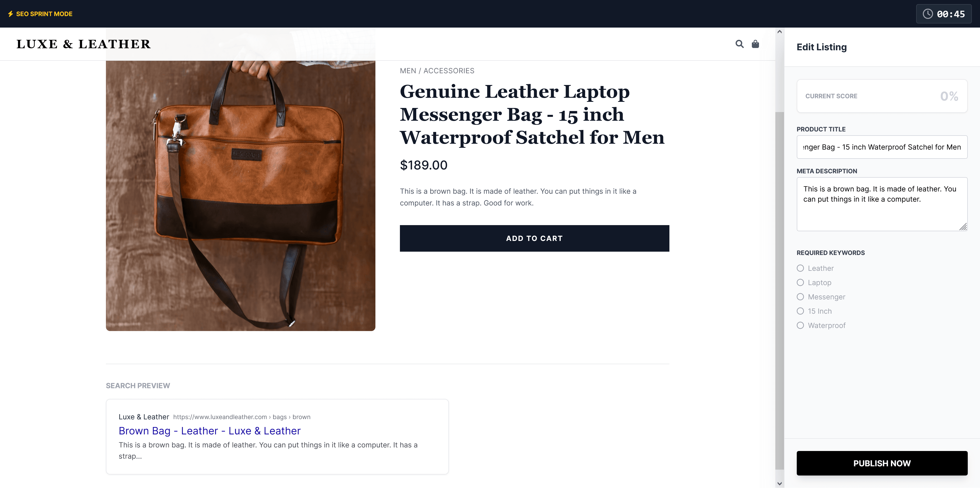Click the page vertical scrollbar thumb
This screenshot has width=980, height=488.
click(x=779, y=291)
